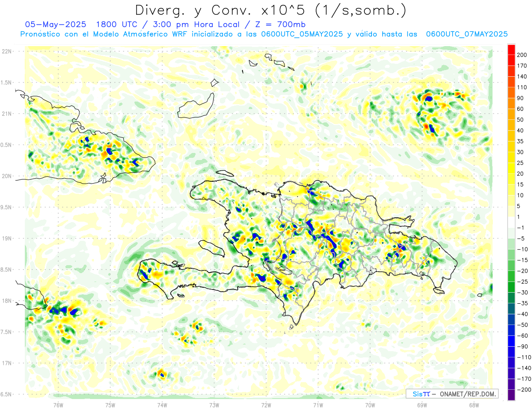Select the '73W' longitude label
Screen dimensions: 532x411
point(214,405)
